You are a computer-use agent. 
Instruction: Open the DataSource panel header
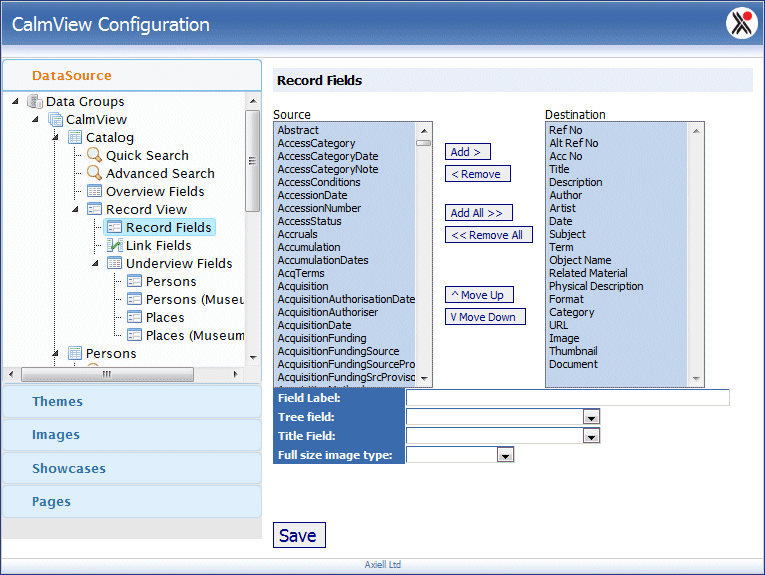click(132, 76)
